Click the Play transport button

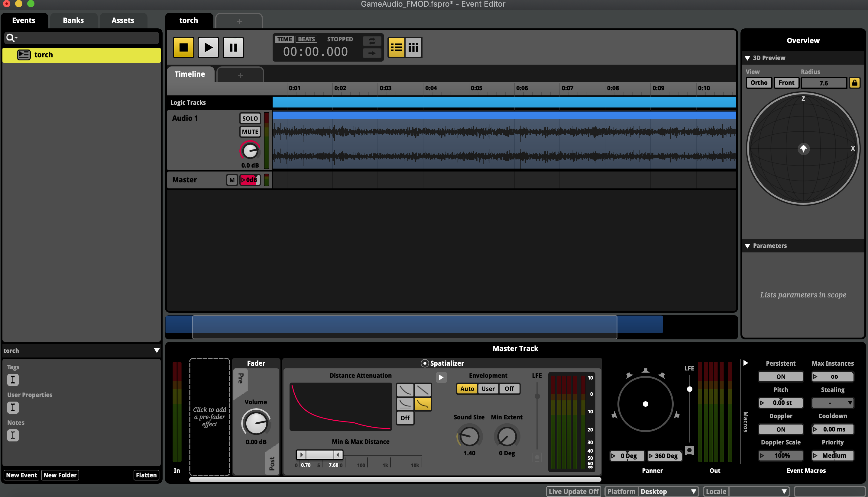coord(208,47)
